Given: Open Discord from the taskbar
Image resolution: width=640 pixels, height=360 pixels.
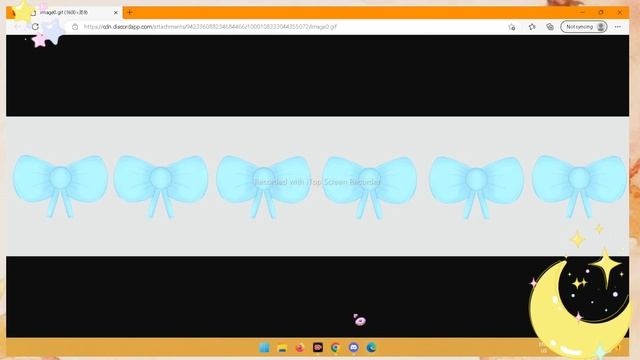Looking at the screenshot, I should click(x=353, y=347).
